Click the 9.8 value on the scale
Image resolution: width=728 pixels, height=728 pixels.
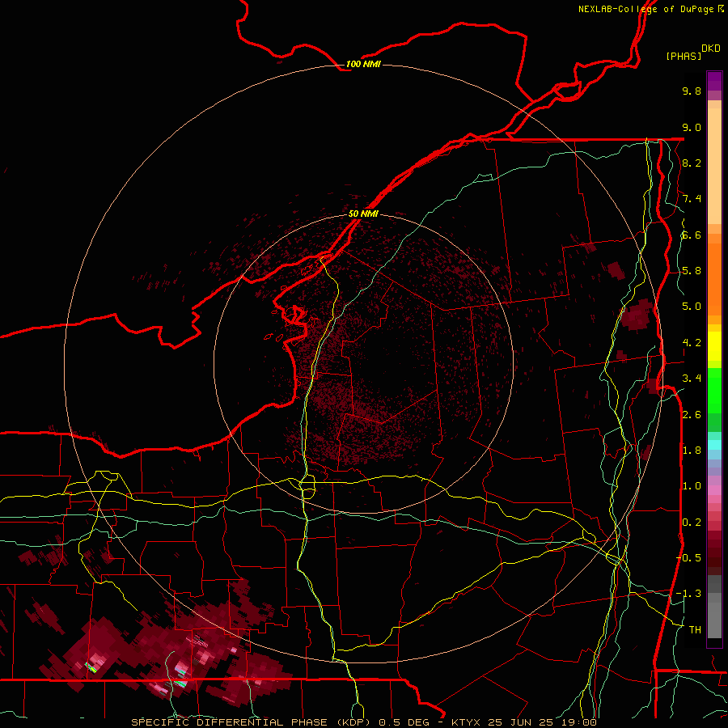click(692, 91)
